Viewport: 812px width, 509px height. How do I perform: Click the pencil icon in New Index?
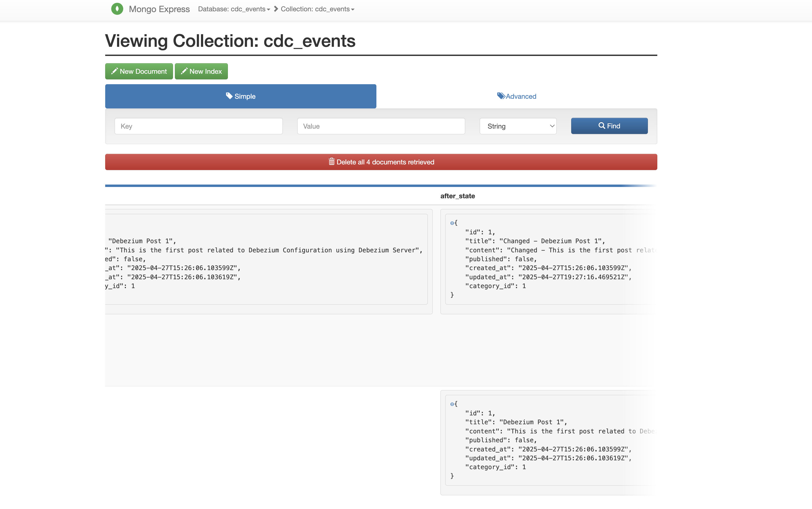tap(184, 71)
